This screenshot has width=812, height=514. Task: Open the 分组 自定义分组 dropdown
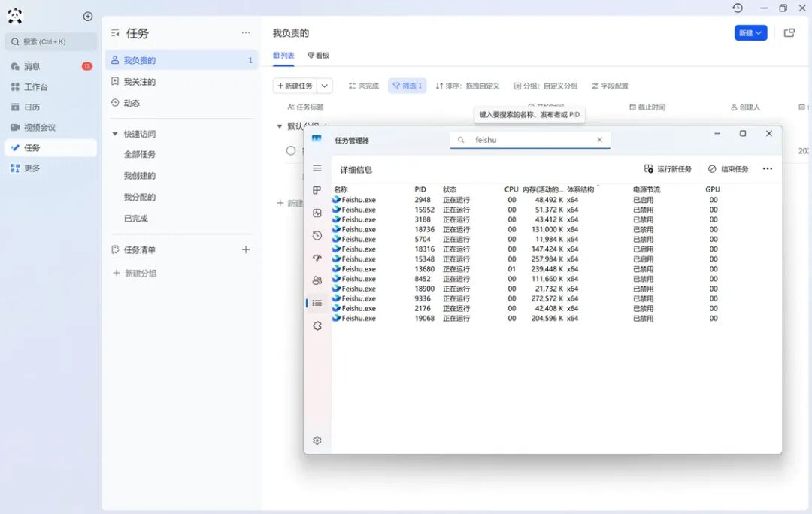pos(545,86)
